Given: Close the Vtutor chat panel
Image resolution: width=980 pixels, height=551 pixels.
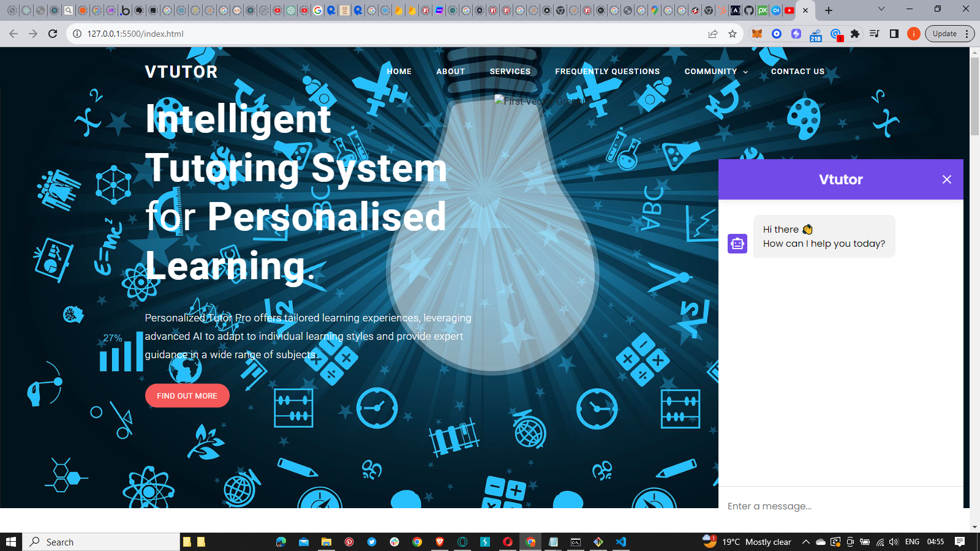Looking at the screenshot, I should click(947, 179).
